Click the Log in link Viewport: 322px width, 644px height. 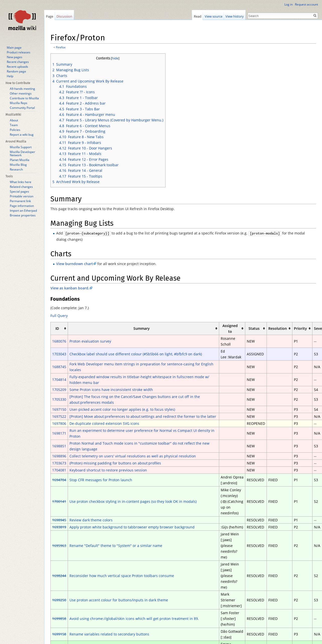288,5
